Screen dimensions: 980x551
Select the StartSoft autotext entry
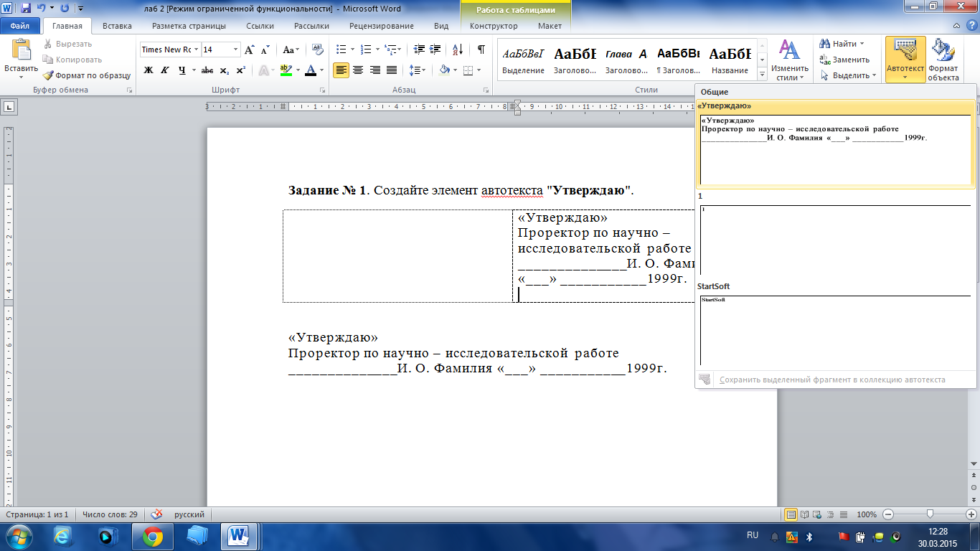click(x=836, y=324)
